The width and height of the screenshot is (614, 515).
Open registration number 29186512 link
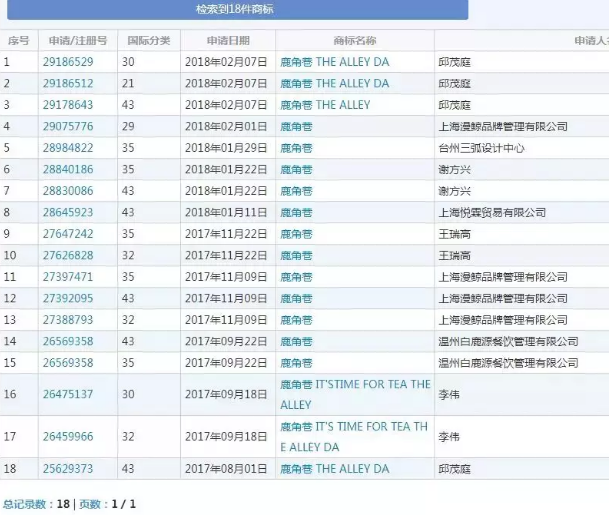pyautogui.click(x=68, y=84)
